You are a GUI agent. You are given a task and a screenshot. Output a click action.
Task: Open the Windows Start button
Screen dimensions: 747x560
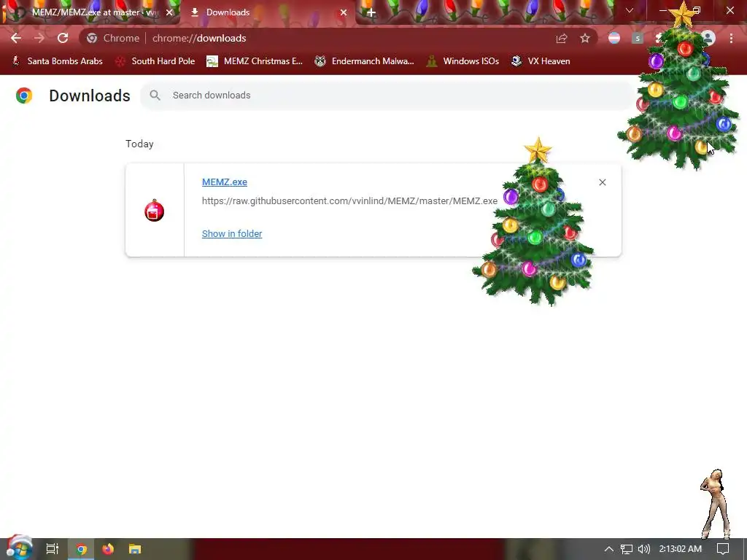(x=19, y=548)
